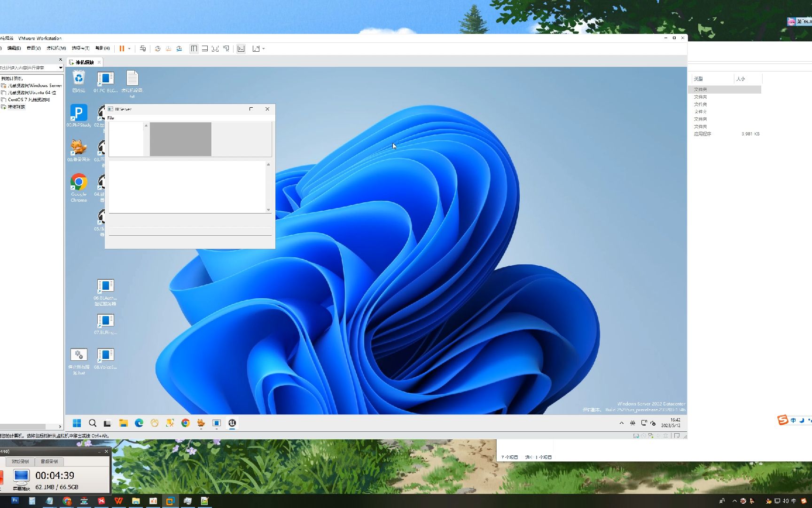
Task: Open the File menu in BLServer window
Action: pyautogui.click(x=111, y=118)
